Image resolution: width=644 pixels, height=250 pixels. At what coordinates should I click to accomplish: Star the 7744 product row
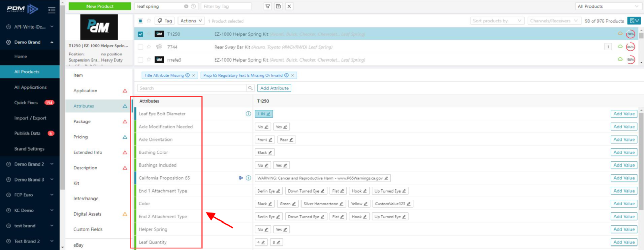pos(149,47)
